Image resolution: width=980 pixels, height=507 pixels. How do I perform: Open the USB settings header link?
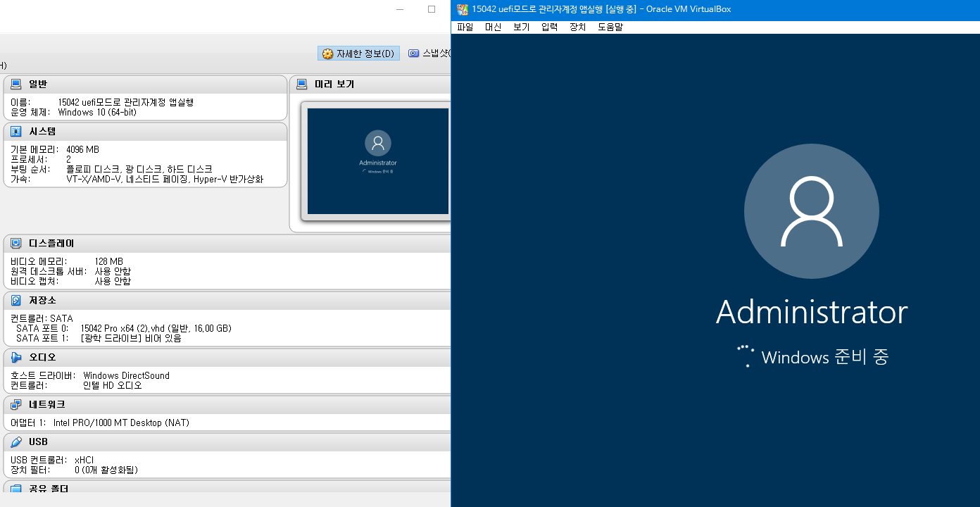tap(38, 442)
